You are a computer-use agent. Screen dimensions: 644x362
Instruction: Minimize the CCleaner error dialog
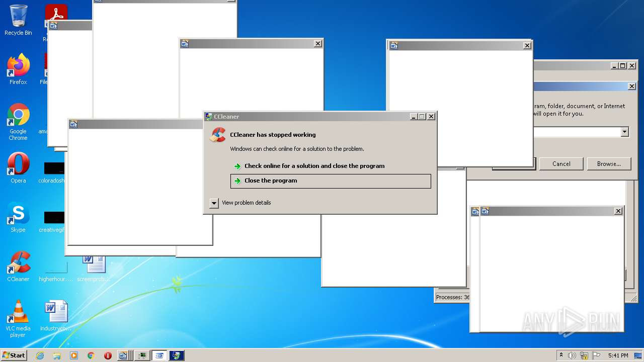coord(414,116)
